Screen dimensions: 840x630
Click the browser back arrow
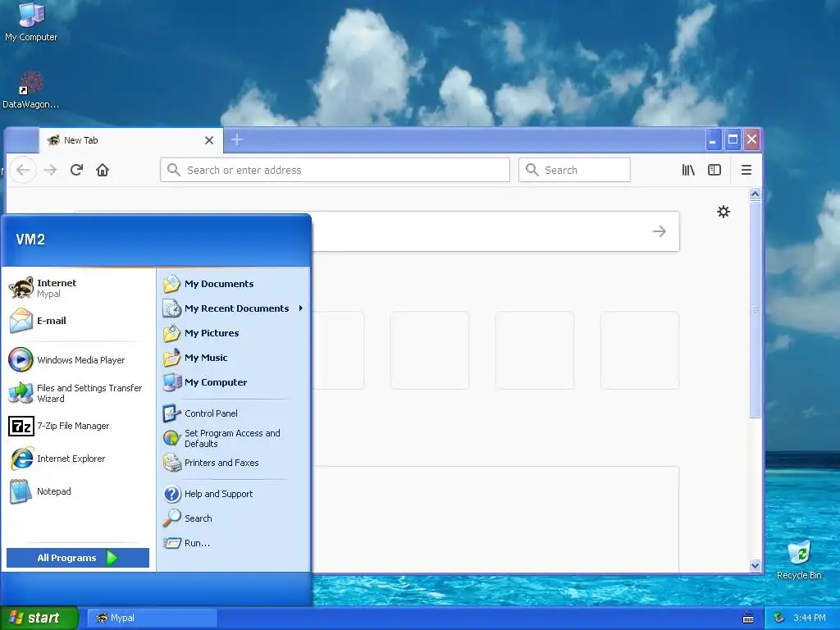pyautogui.click(x=23, y=170)
